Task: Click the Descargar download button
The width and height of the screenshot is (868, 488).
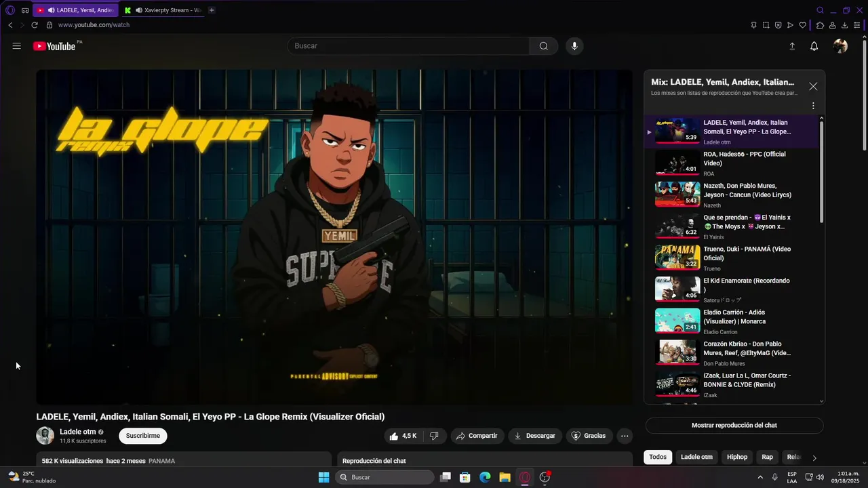Action: point(534,436)
